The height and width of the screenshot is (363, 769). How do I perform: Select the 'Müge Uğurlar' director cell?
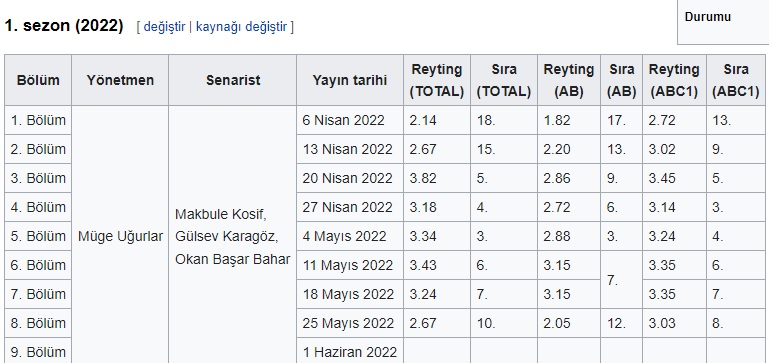coord(120,236)
